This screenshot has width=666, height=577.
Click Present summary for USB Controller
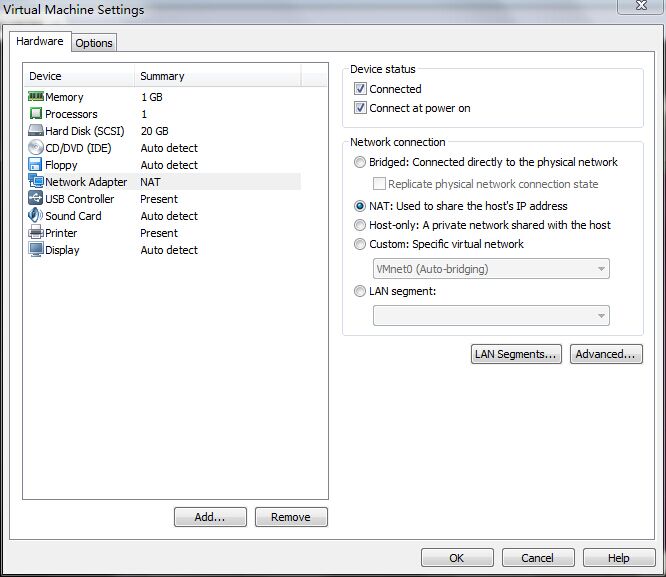coord(159,199)
